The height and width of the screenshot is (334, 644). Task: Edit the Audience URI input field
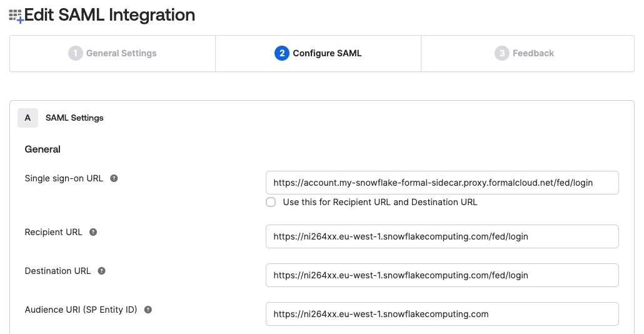(442, 314)
